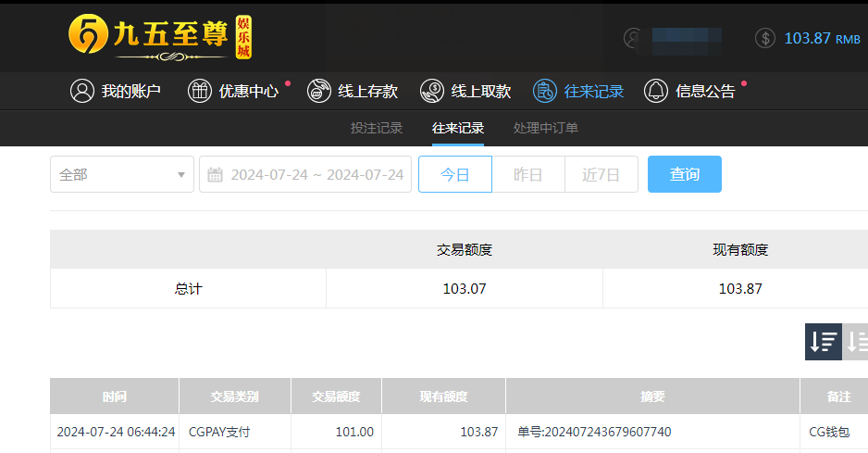Click the date range input field
Viewport: 868px width, 453px height.
(316, 174)
